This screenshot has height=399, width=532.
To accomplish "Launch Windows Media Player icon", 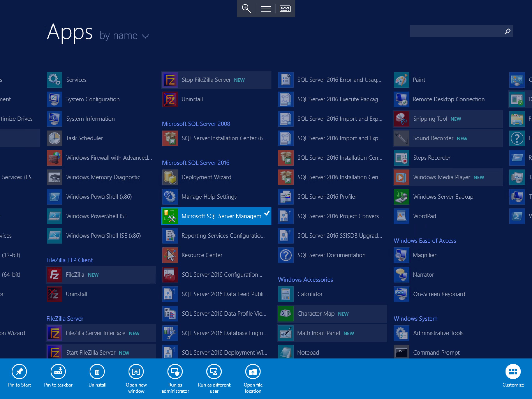I will click(401, 177).
